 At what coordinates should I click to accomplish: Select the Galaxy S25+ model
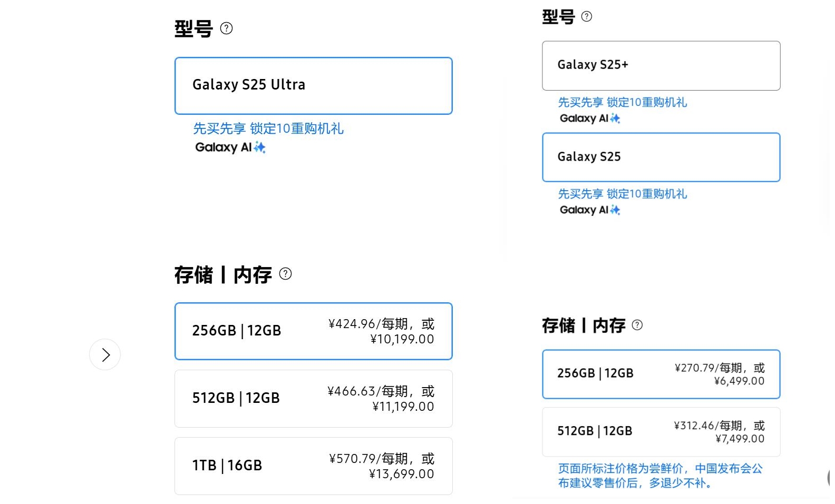coord(661,66)
